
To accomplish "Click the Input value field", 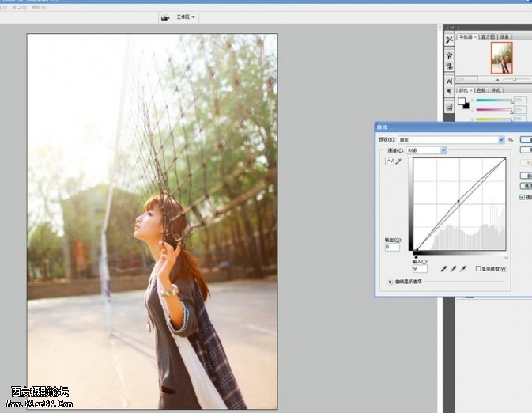I will (x=419, y=269).
